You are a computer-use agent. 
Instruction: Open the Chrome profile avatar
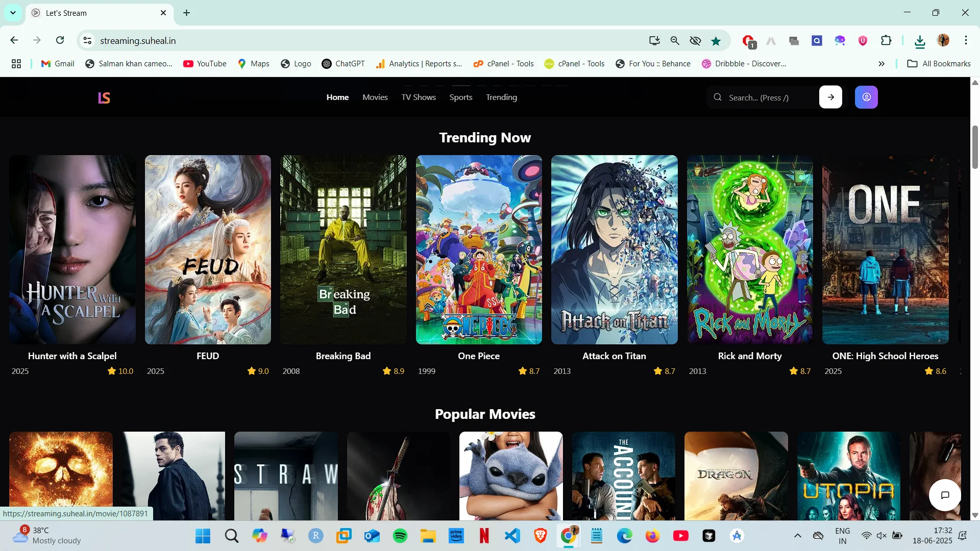click(943, 40)
